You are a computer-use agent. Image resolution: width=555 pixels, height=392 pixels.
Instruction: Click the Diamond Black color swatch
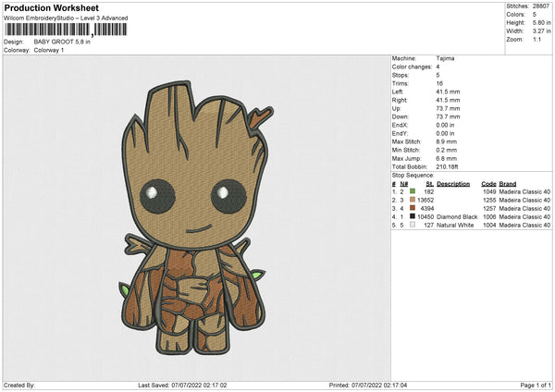(413, 216)
